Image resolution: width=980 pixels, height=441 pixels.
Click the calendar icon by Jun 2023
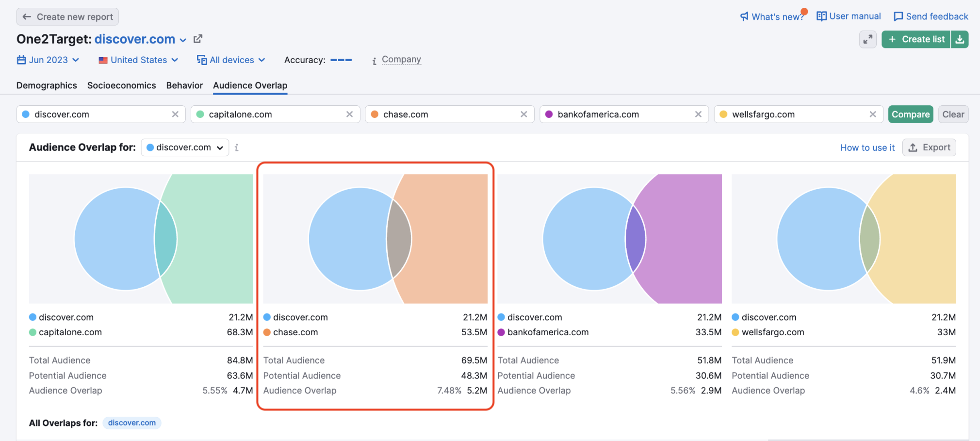pos(21,60)
